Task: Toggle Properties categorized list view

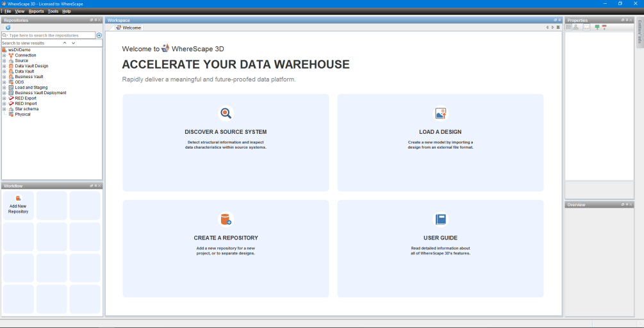Action: 568,27
